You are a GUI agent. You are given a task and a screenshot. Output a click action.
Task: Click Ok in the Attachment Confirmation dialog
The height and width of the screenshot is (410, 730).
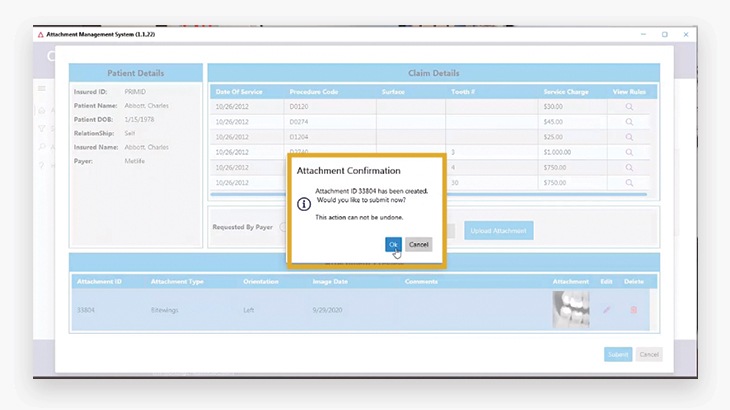coord(393,244)
